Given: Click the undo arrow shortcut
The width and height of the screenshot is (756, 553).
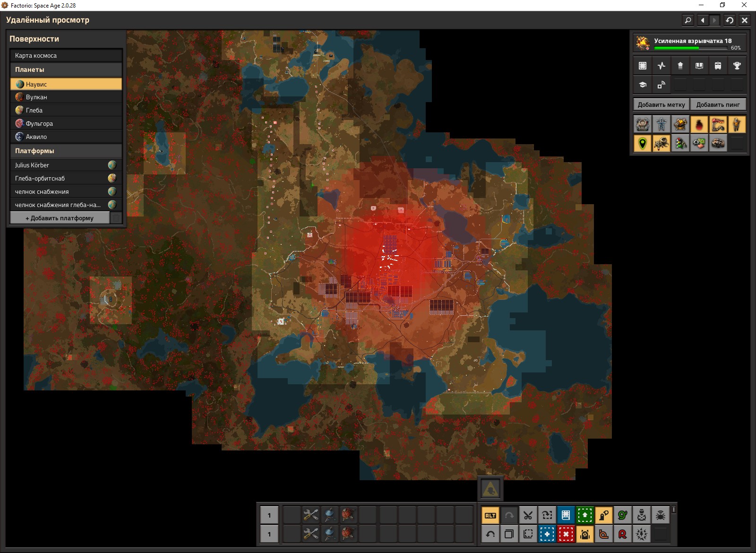Looking at the screenshot, I should [490, 534].
